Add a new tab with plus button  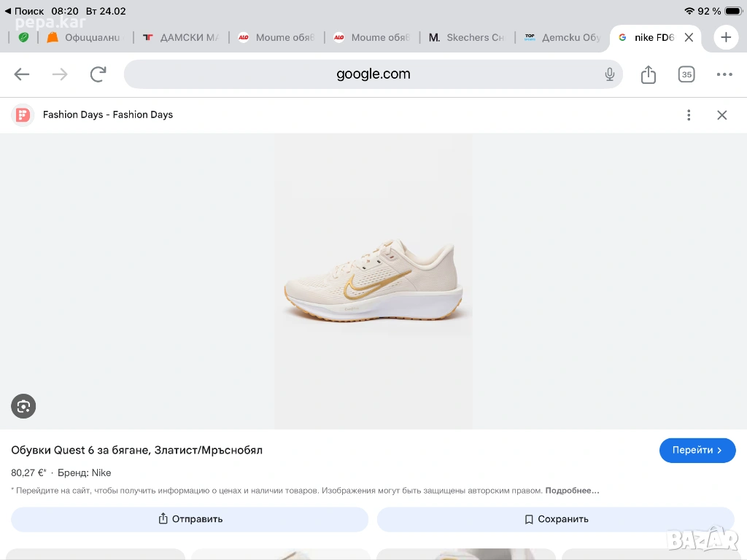(x=726, y=37)
